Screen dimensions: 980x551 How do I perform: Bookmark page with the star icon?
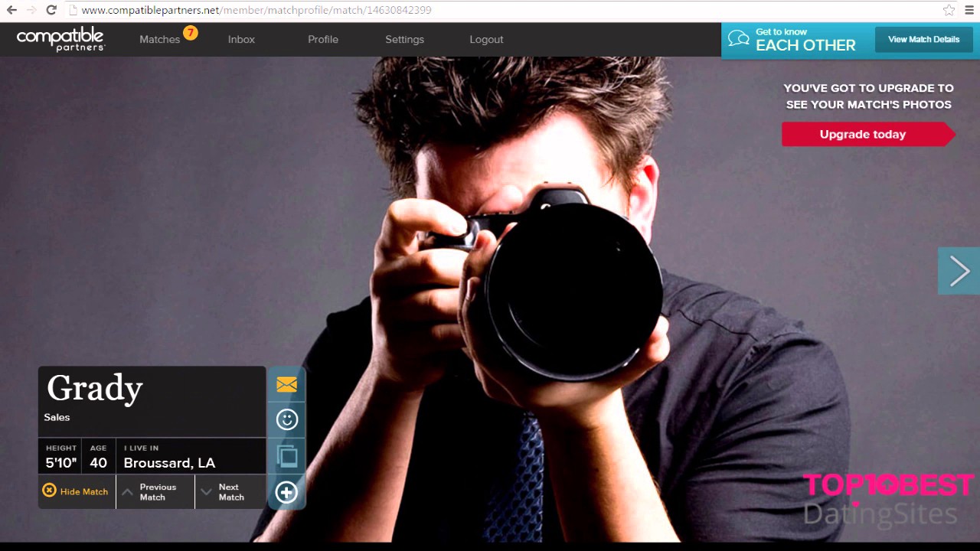click(949, 10)
